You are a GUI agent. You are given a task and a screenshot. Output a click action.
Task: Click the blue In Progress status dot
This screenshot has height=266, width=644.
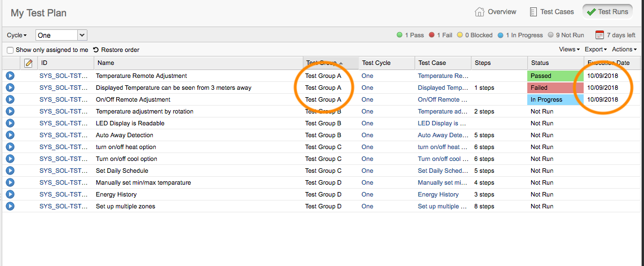pos(500,35)
